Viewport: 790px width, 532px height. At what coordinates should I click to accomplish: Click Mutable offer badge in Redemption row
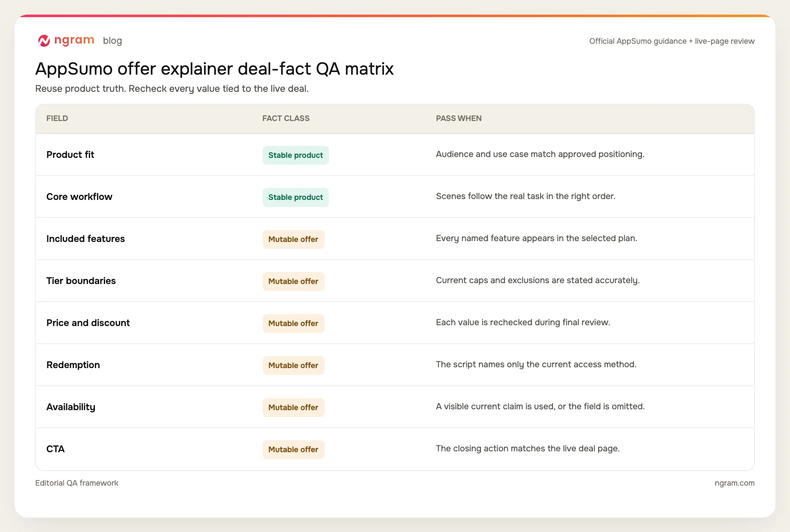293,366
